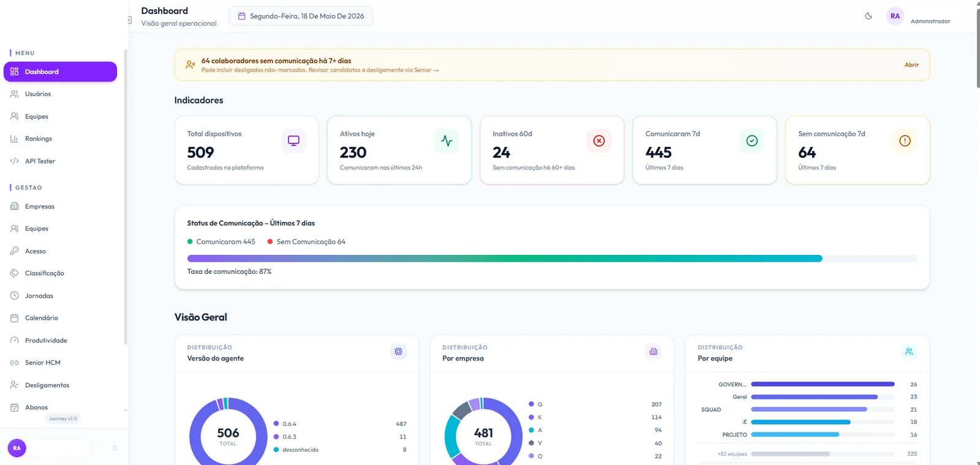
Task: Select company legend entry with value 207
Action: pos(595,404)
